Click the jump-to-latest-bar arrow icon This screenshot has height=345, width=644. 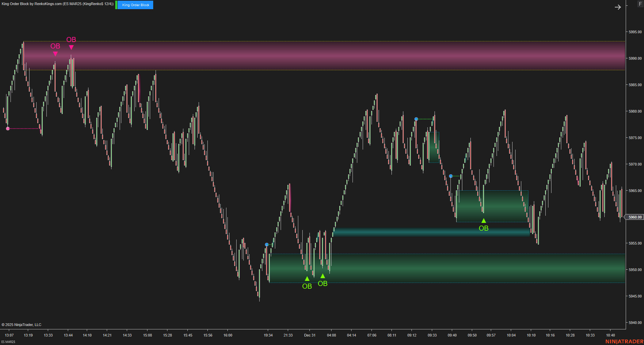pyautogui.click(x=618, y=7)
